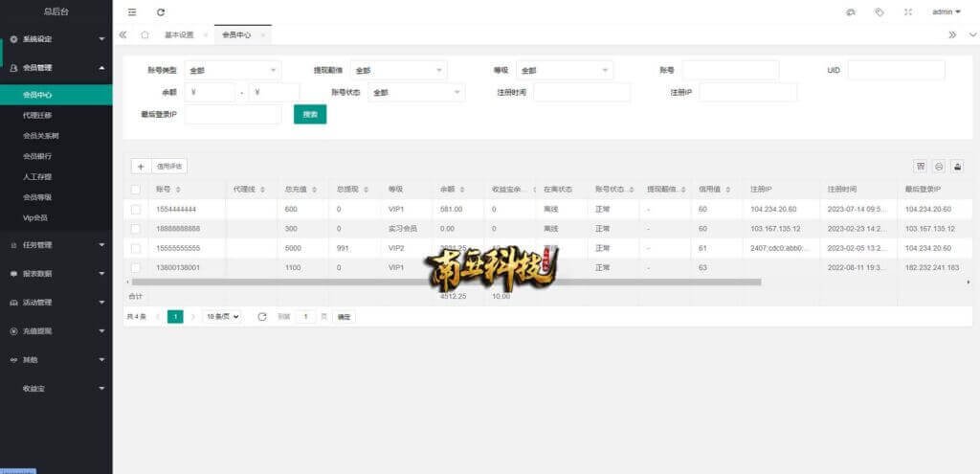
Task: Click the green 搜索 button
Action: pos(309,114)
